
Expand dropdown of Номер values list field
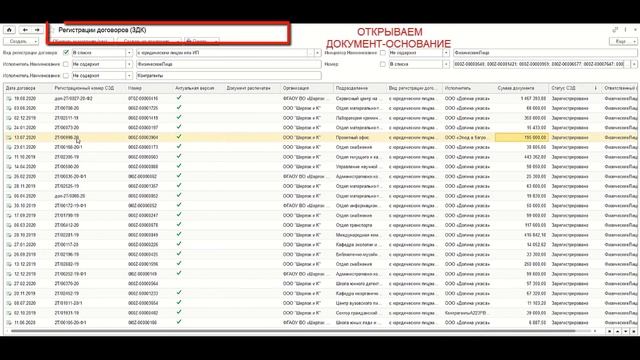[x=634, y=64]
